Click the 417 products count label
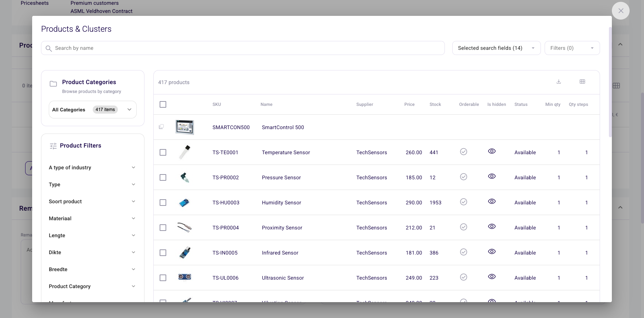644x318 pixels. [174, 82]
